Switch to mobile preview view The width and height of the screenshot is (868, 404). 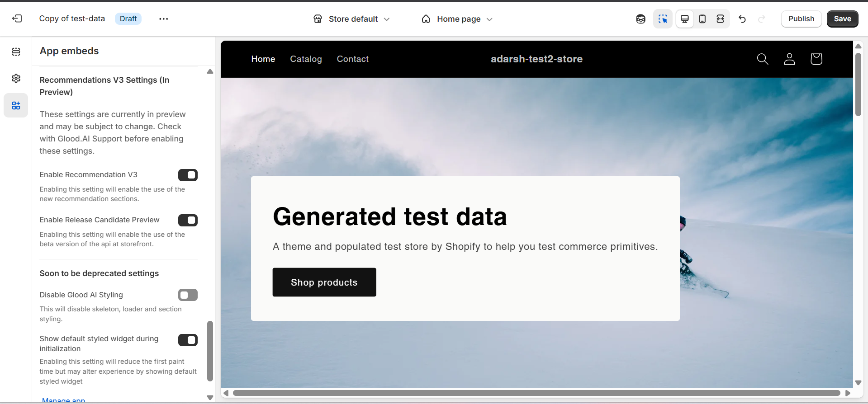[702, 19]
